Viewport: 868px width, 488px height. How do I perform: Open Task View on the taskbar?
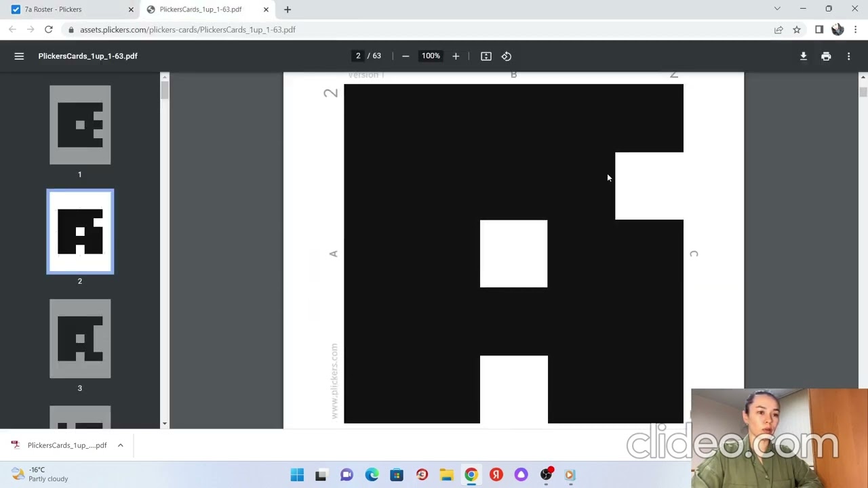pos(321,475)
